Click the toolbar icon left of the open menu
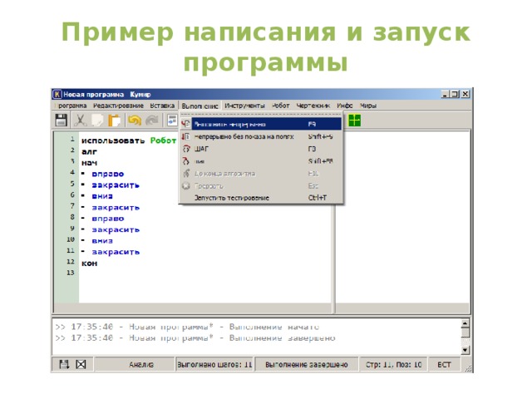 pos(172,120)
